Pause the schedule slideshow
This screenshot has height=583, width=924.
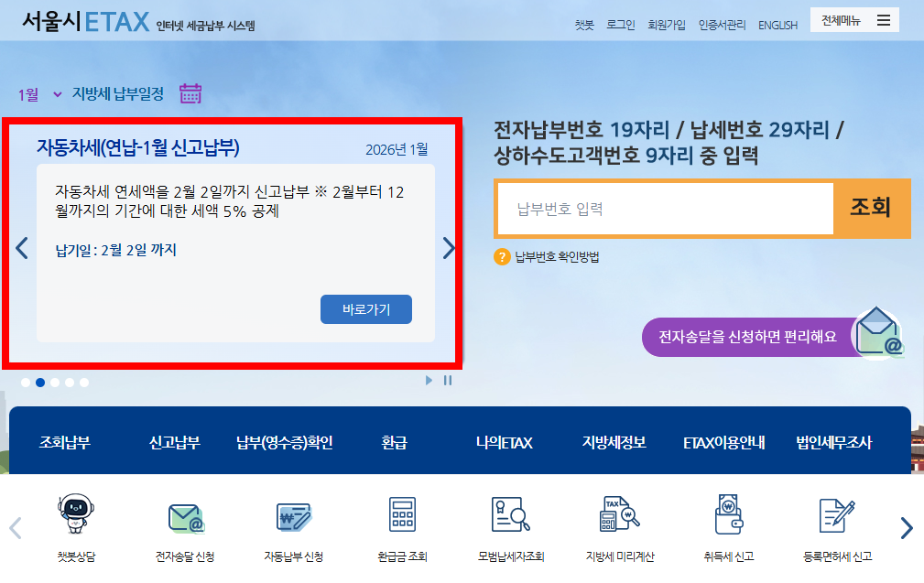point(448,381)
